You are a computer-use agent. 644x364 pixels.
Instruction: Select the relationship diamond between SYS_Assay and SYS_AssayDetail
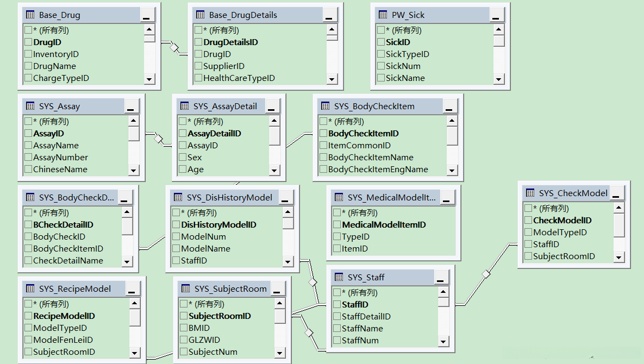(x=159, y=139)
